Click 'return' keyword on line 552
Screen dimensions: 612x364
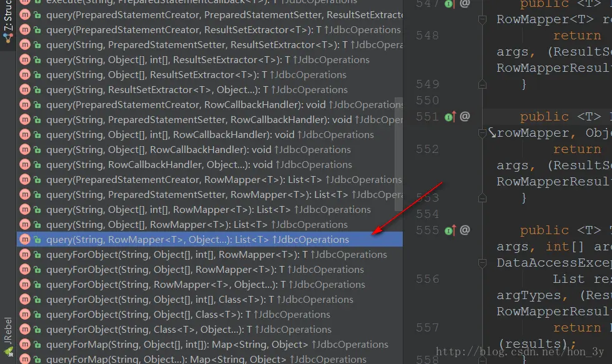(577, 149)
